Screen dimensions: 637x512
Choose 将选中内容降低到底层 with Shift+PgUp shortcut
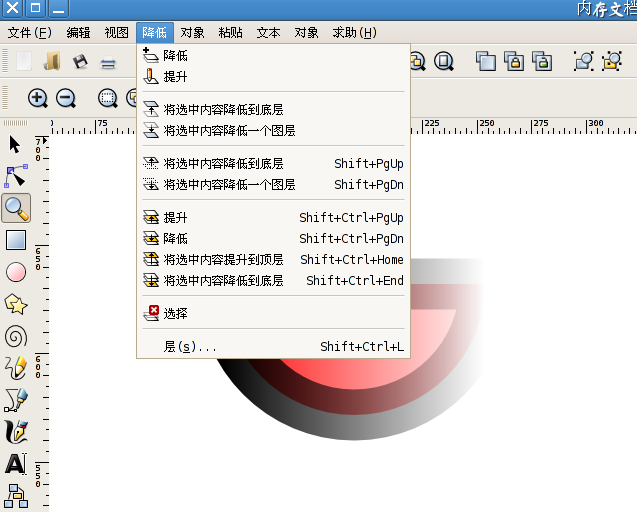click(x=273, y=164)
